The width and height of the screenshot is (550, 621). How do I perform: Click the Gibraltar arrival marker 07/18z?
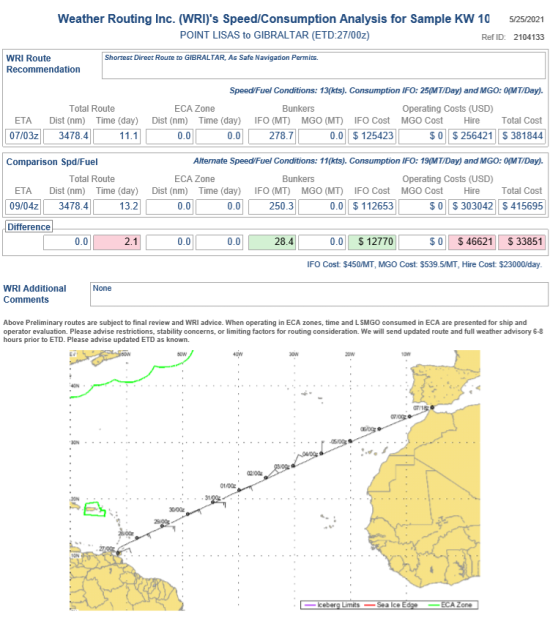click(x=432, y=407)
